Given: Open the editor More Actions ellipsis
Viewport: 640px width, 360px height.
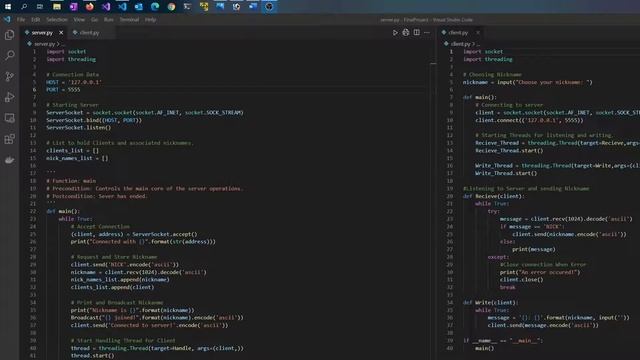Looking at the screenshot, I should tap(427, 33).
